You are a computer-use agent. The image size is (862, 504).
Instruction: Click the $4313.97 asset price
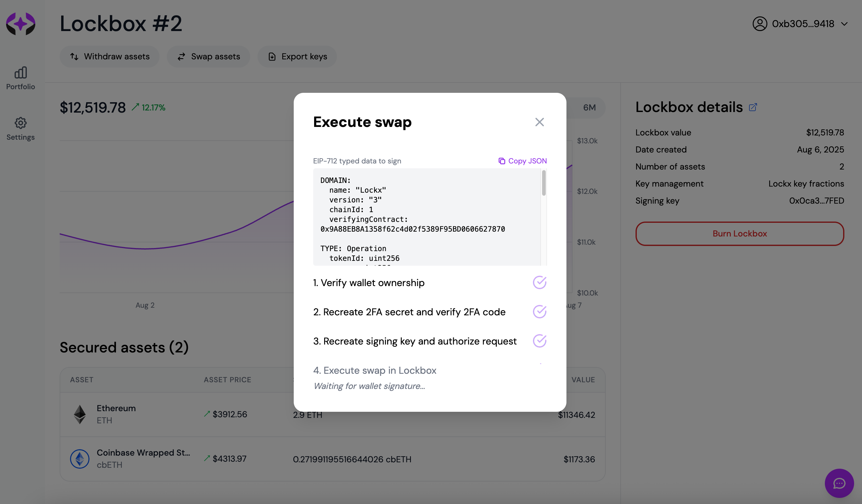[x=230, y=459]
